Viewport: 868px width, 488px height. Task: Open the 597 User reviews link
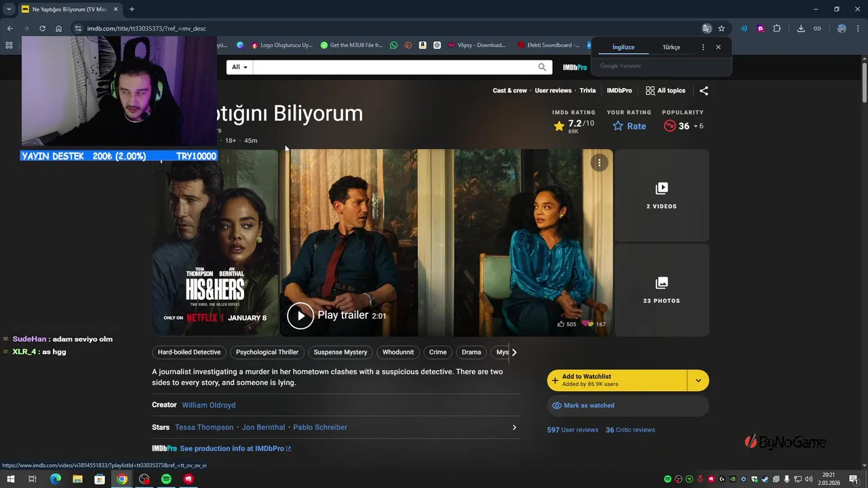point(572,430)
